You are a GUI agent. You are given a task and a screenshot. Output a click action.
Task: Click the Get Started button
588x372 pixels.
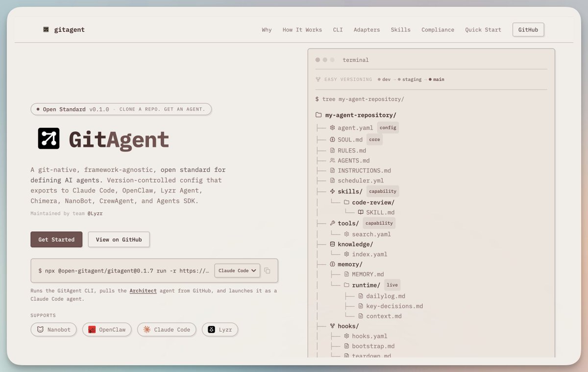click(56, 240)
